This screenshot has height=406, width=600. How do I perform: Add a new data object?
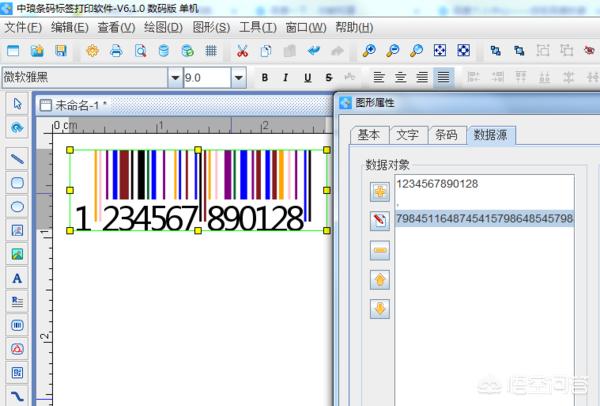coord(380,192)
